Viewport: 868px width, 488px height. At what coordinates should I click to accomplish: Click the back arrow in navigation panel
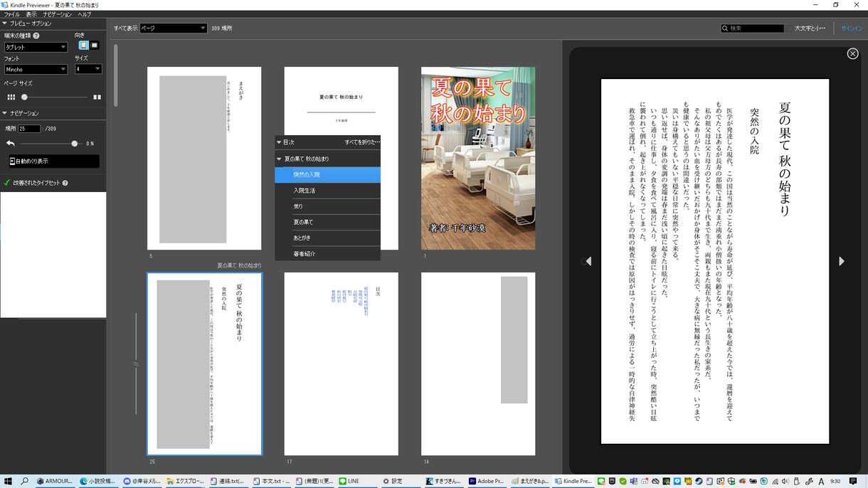(11, 143)
